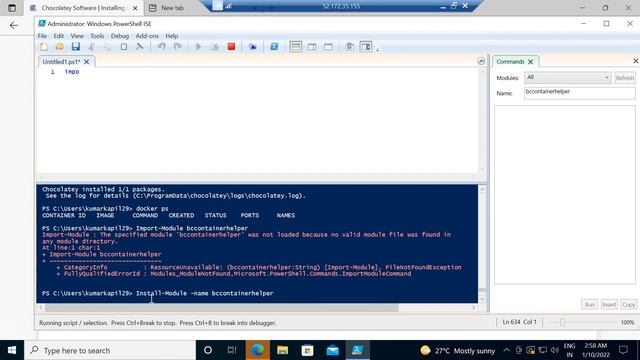Image resolution: width=640 pixels, height=360 pixels.
Task: Open the Modules dropdown set to All
Action: click(567, 77)
